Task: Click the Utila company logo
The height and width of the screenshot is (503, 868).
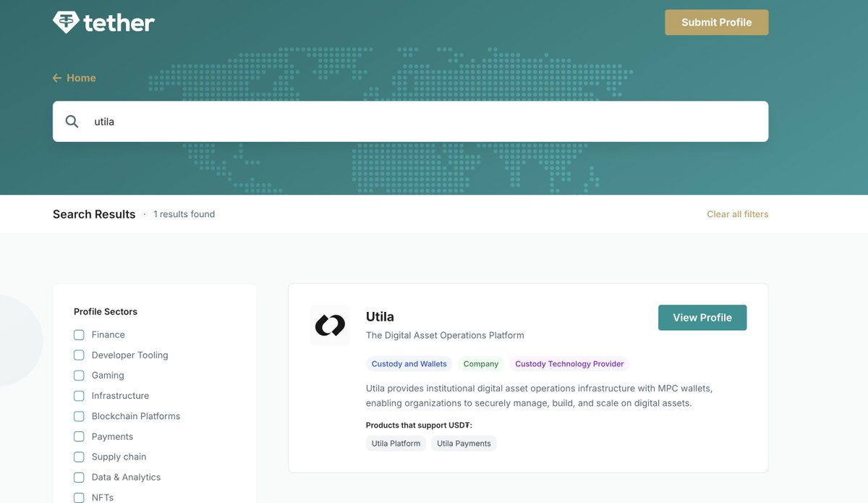Action: coord(330,326)
